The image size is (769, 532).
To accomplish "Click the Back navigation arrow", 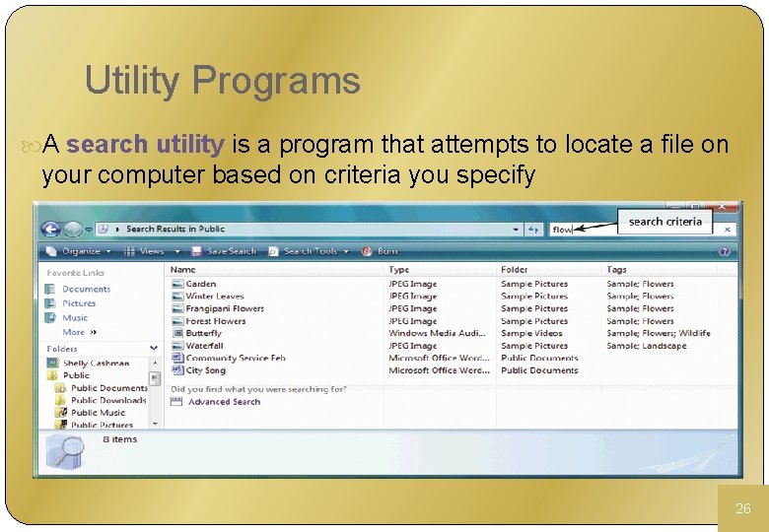I will tap(50, 229).
